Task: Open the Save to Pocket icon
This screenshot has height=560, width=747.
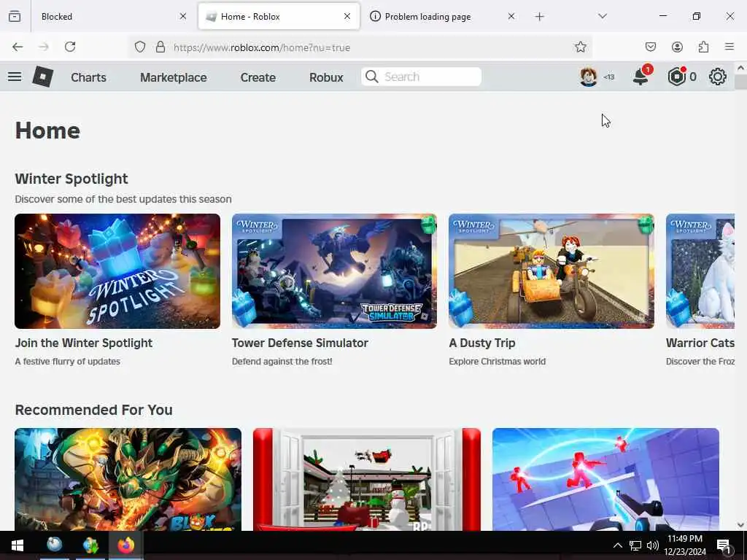Action: (650, 47)
